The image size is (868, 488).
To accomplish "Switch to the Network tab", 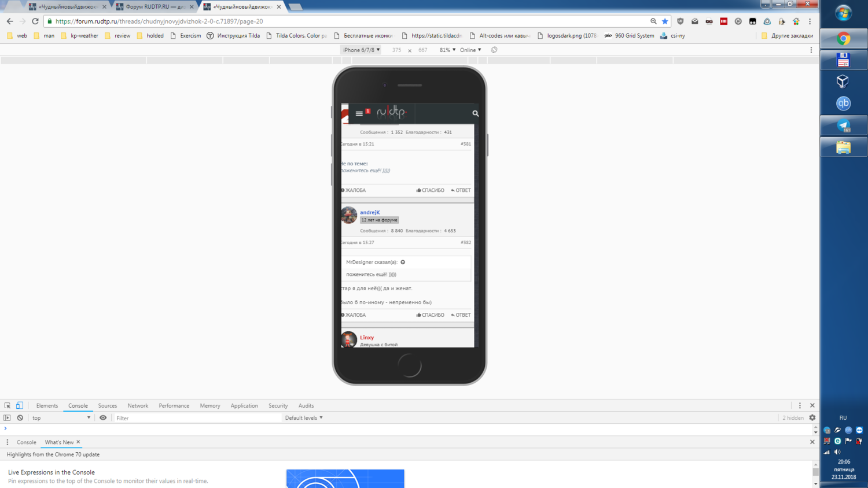I will [x=138, y=406].
